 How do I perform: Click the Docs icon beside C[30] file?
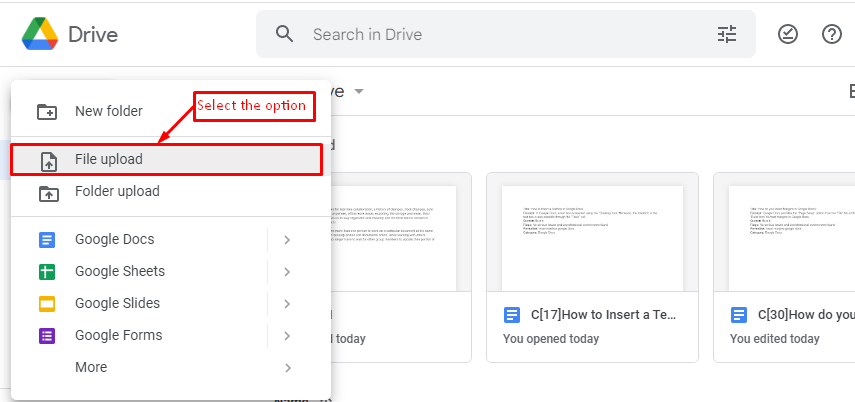coord(738,315)
